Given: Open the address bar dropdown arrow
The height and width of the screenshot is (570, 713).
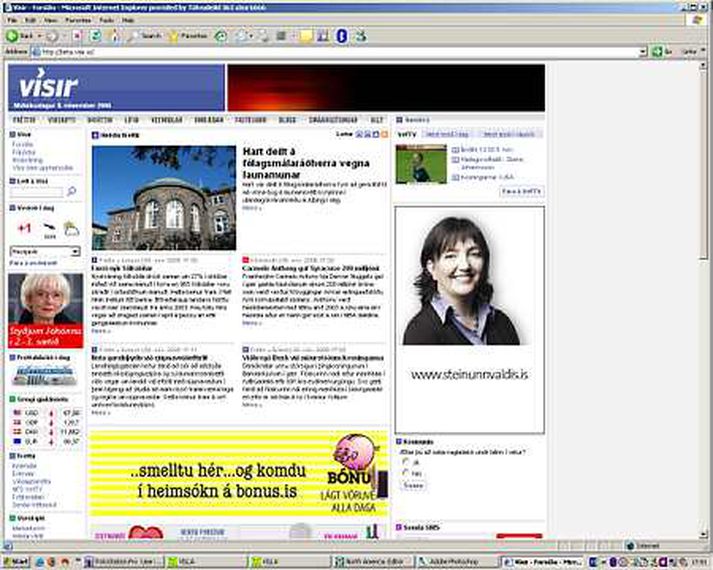Looking at the screenshot, I should [x=643, y=52].
